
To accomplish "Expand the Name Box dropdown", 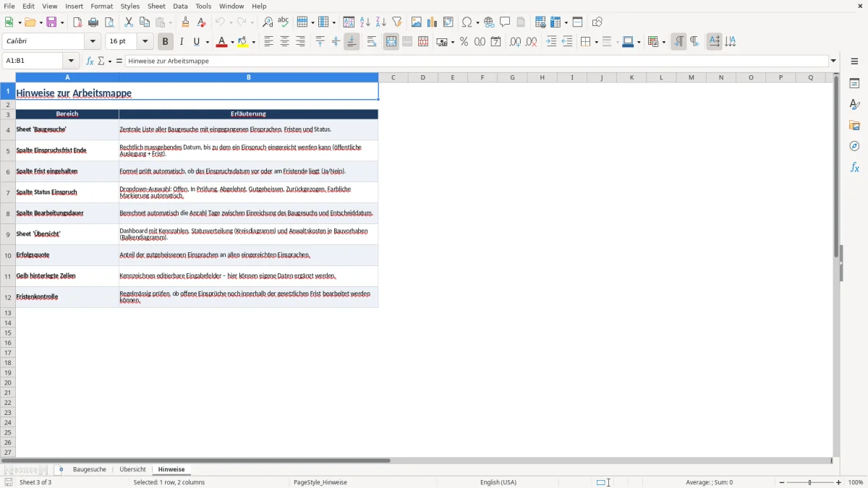I will pyautogui.click(x=71, y=61).
